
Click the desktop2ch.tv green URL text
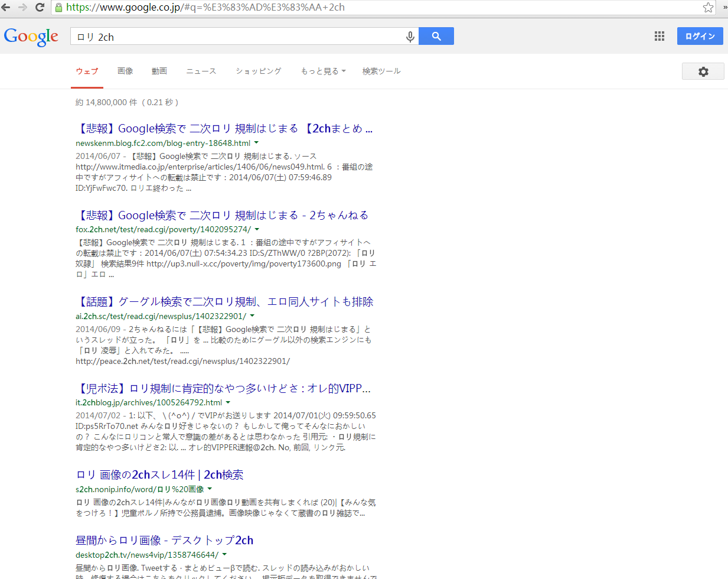coord(147,555)
